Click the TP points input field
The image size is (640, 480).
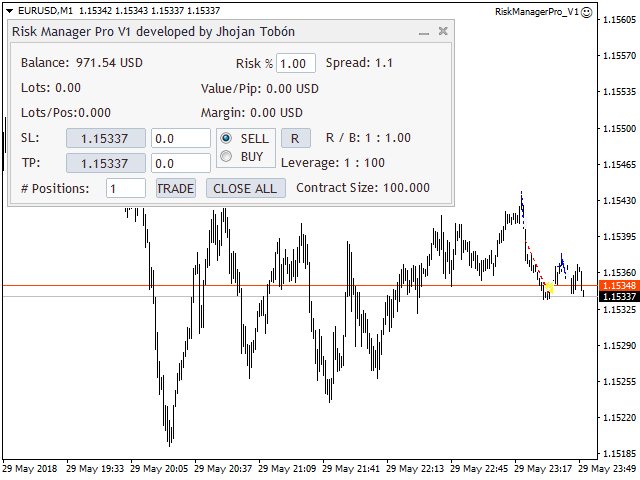point(180,163)
